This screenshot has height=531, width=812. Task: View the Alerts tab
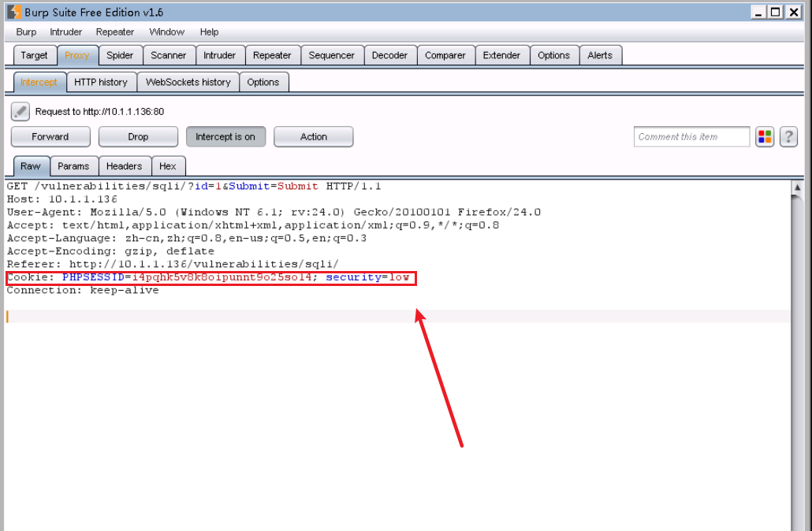600,55
